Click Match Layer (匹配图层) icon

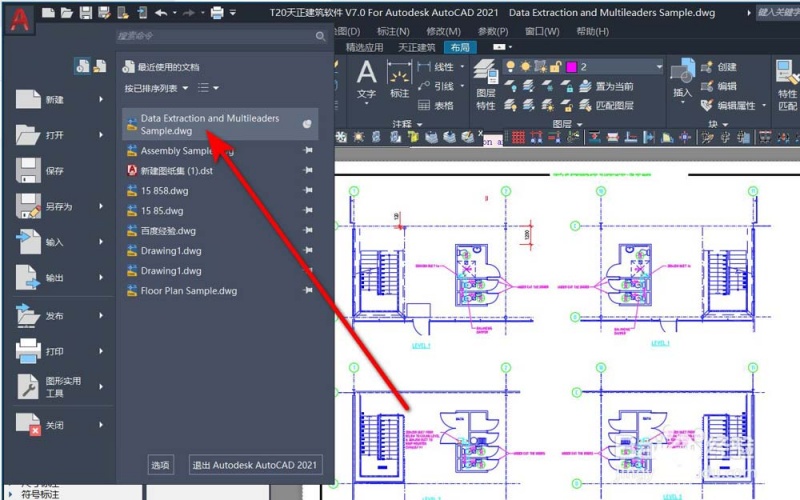[586, 105]
